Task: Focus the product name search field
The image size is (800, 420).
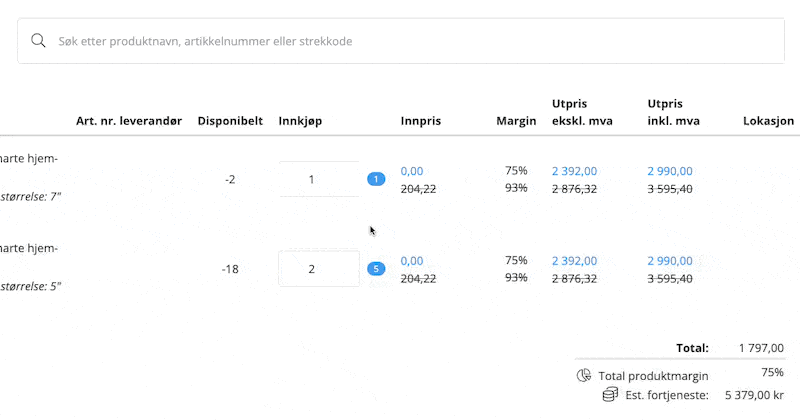Action: pyautogui.click(x=400, y=41)
